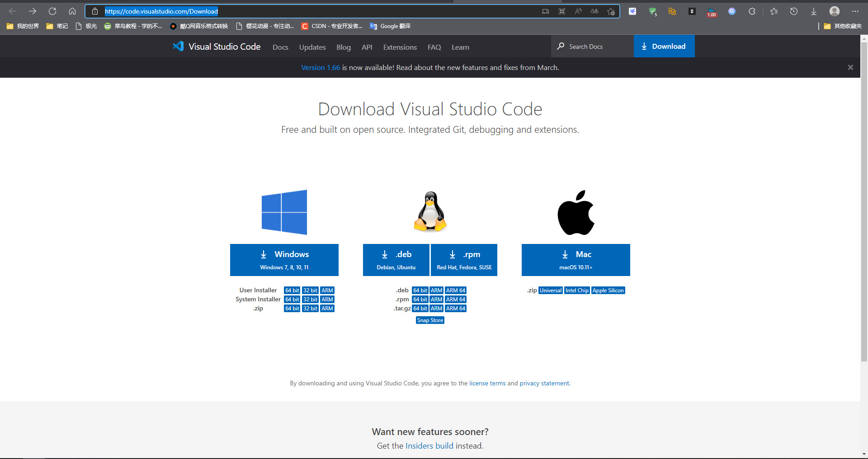Click the browser back arrow
Image resolution: width=868 pixels, height=459 pixels.
13,11
